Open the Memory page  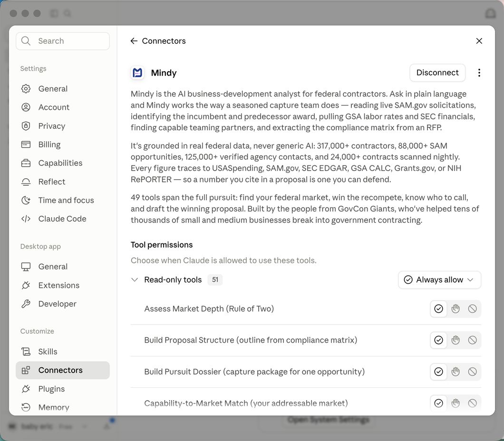point(63,407)
